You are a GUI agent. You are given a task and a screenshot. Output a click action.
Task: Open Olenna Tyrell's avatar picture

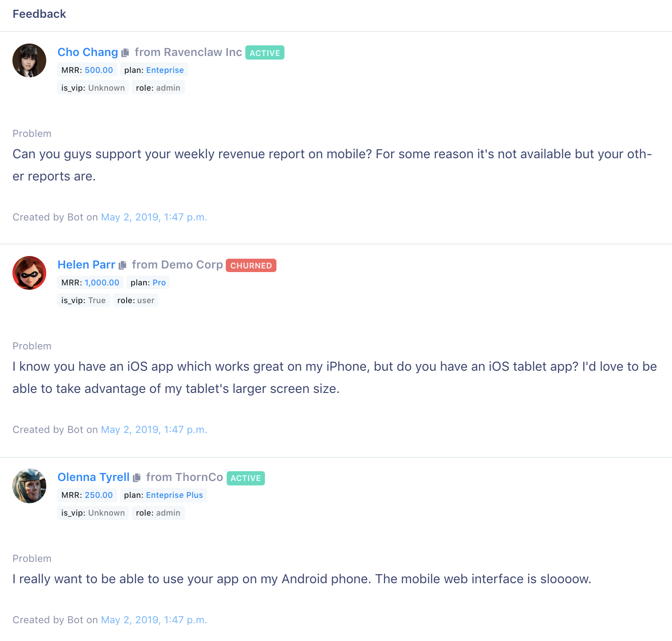coord(29,485)
